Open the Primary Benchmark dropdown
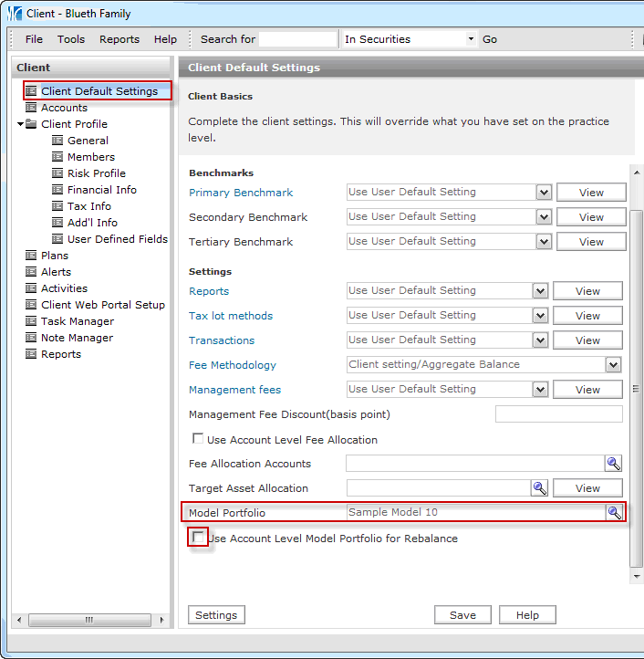 544,193
